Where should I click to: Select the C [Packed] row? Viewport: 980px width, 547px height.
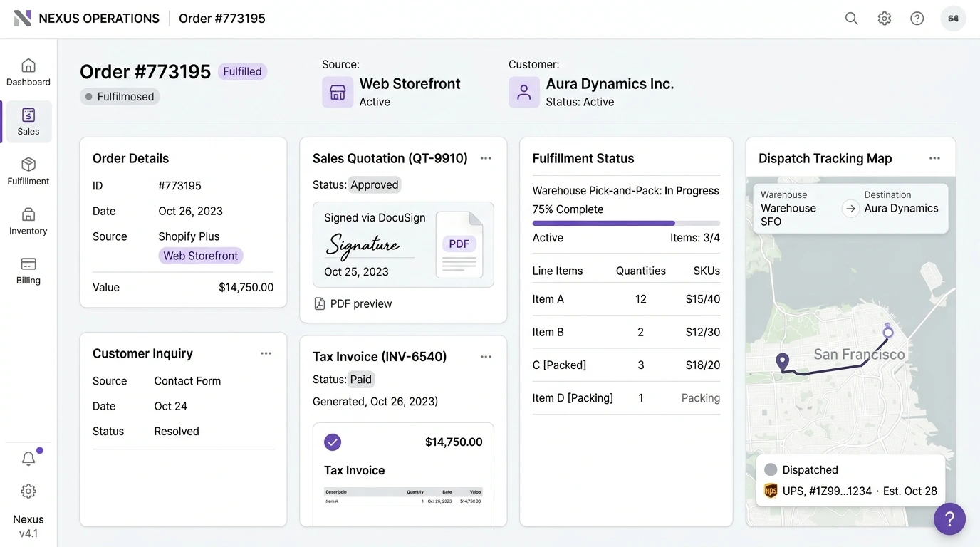[626, 365]
